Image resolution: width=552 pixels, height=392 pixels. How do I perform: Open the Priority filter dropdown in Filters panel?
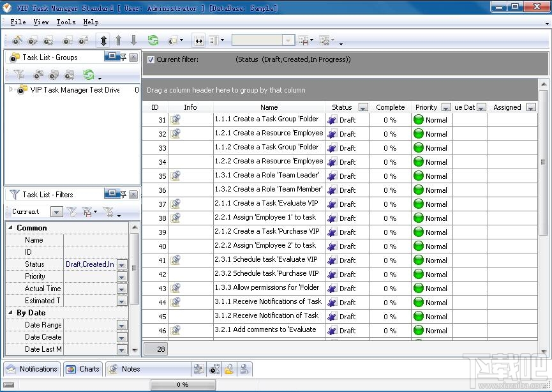point(122,277)
